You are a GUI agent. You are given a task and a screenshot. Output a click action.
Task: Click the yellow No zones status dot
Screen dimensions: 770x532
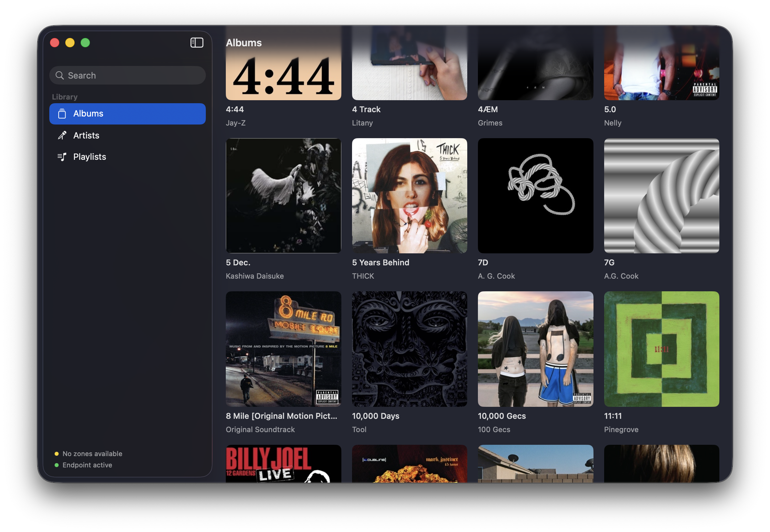click(57, 454)
